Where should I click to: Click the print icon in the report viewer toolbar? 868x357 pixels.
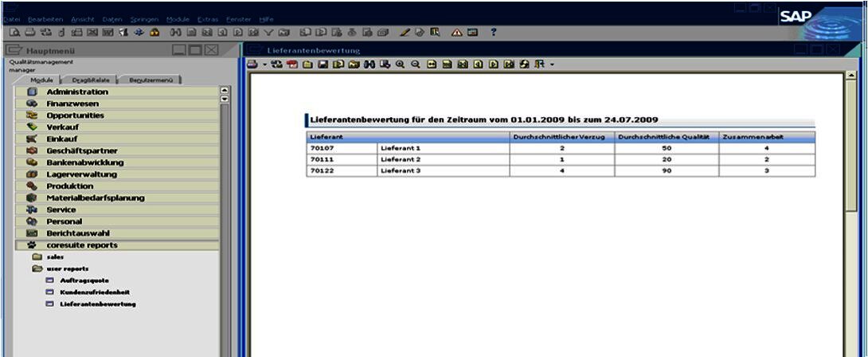252,65
